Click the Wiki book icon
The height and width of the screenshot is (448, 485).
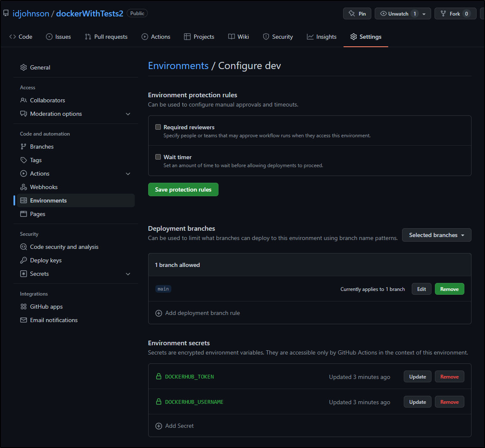click(232, 37)
